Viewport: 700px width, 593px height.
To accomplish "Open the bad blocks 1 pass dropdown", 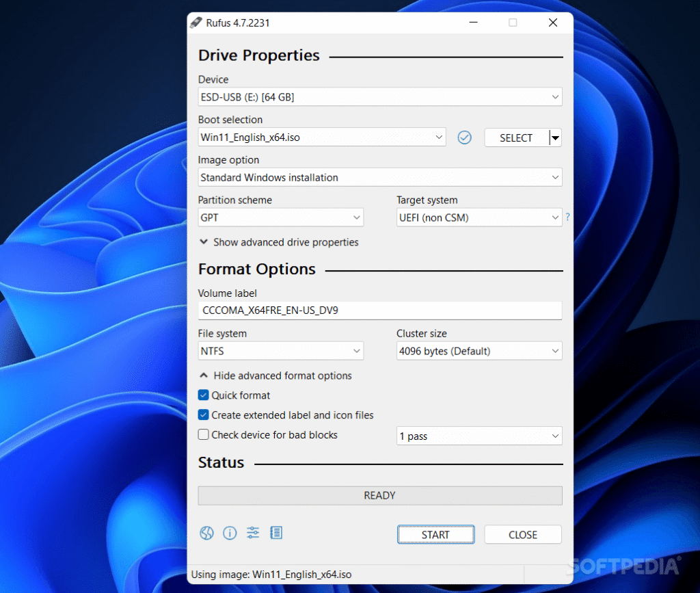I will (479, 436).
